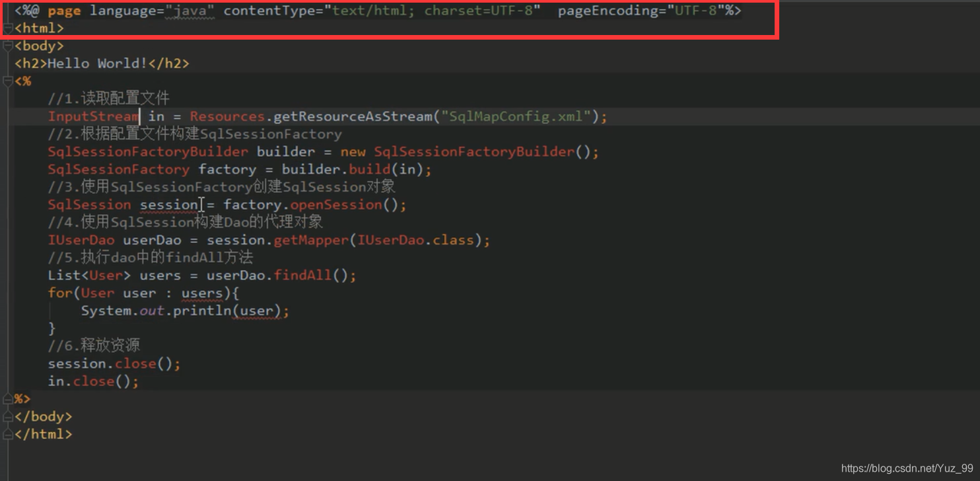Click the getResourceAsStream method call

pos(353,116)
